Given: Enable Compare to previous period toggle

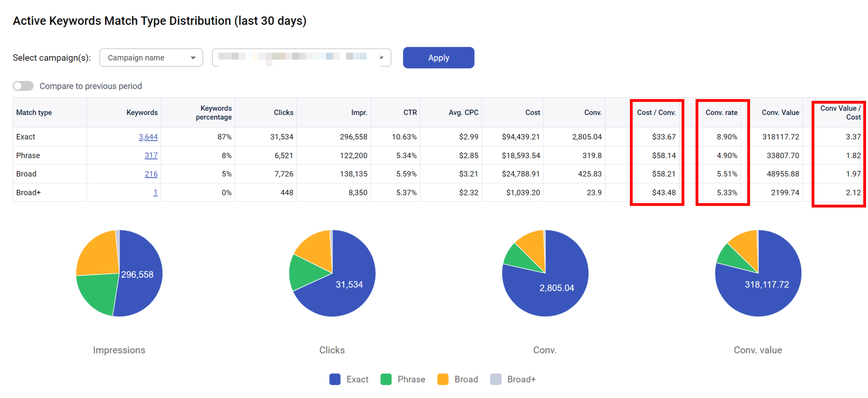Looking at the screenshot, I should pos(23,86).
